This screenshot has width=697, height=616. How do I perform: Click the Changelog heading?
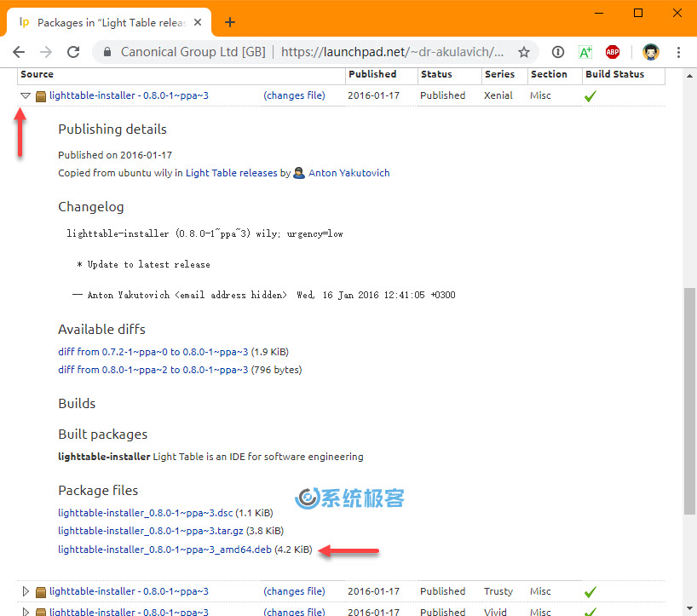[x=91, y=207]
